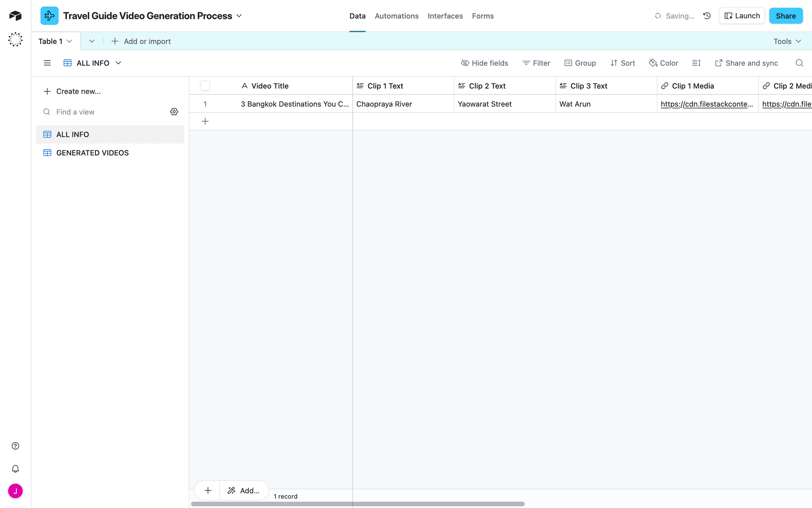This screenshot has height=508, width=812.
Task: Switch to the Interfaces tab
Action: (x=445, y=16)
